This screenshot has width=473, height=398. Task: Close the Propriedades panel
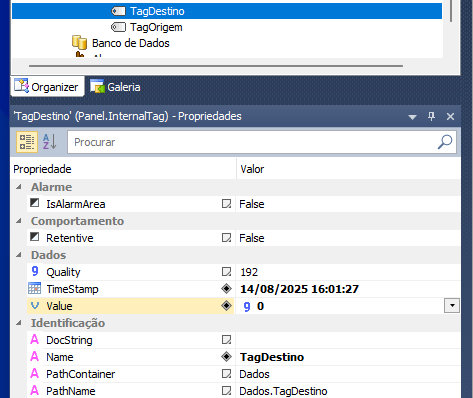click(x=450, y=116)
